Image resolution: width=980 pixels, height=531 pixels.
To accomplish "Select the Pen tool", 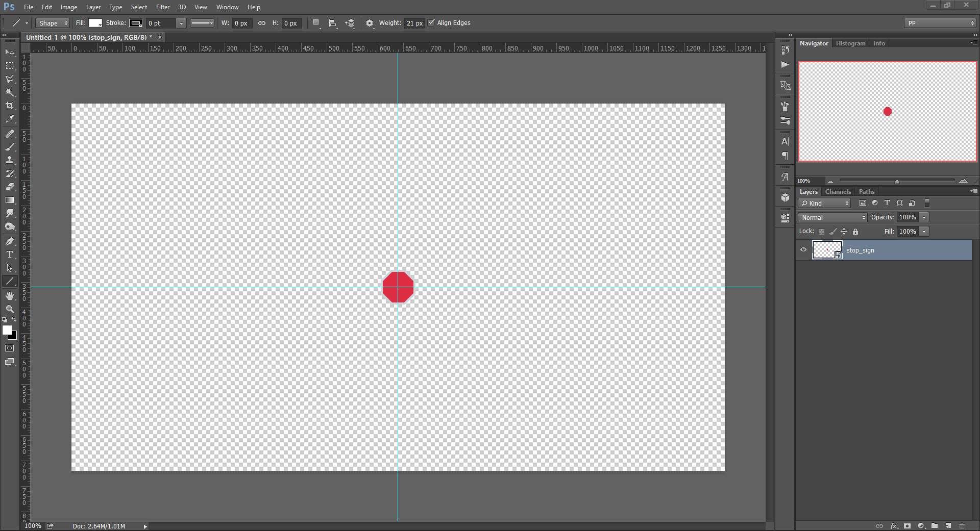I will coord(10,241).
